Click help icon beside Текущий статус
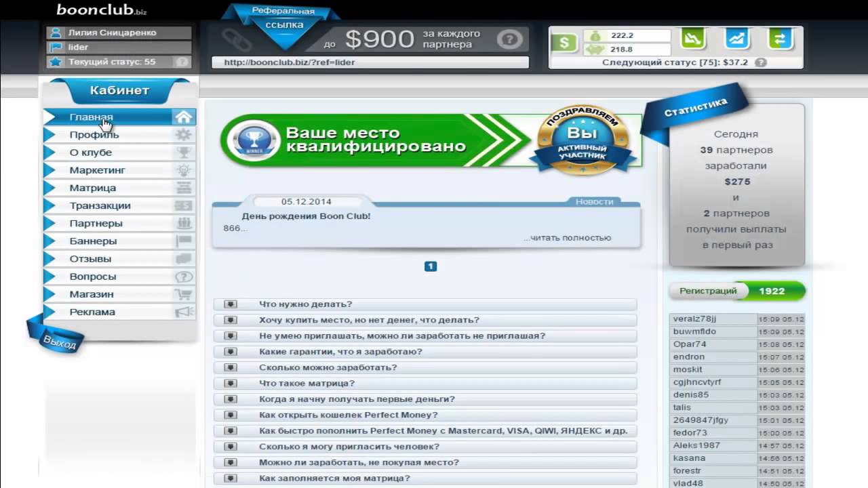 click(x=181, y=62)
